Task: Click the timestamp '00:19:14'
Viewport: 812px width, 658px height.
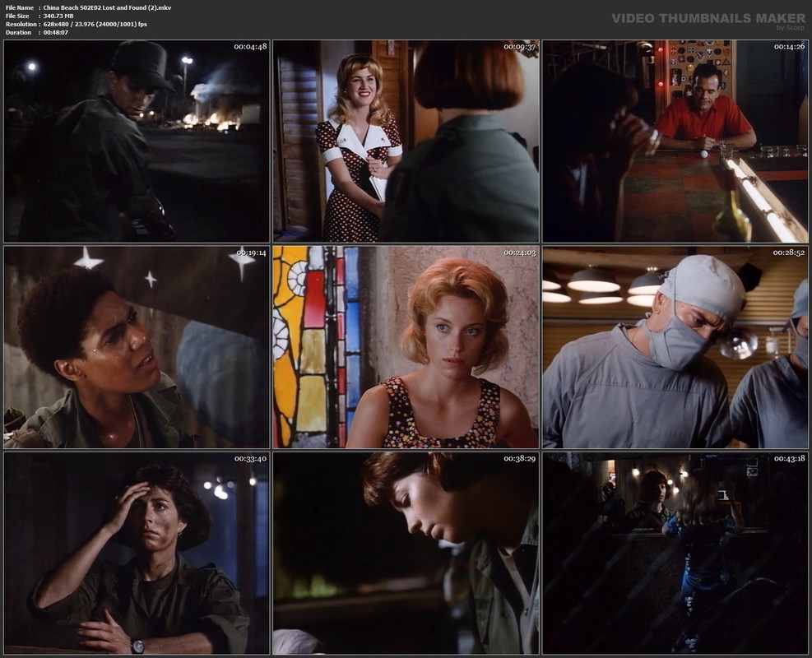Action: [x=251, y=253]
